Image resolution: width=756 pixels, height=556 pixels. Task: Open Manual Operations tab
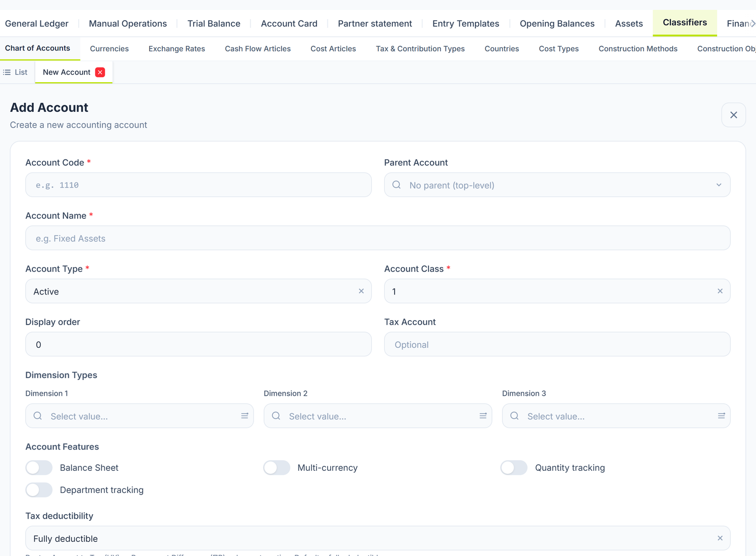(x=128, y=24)
